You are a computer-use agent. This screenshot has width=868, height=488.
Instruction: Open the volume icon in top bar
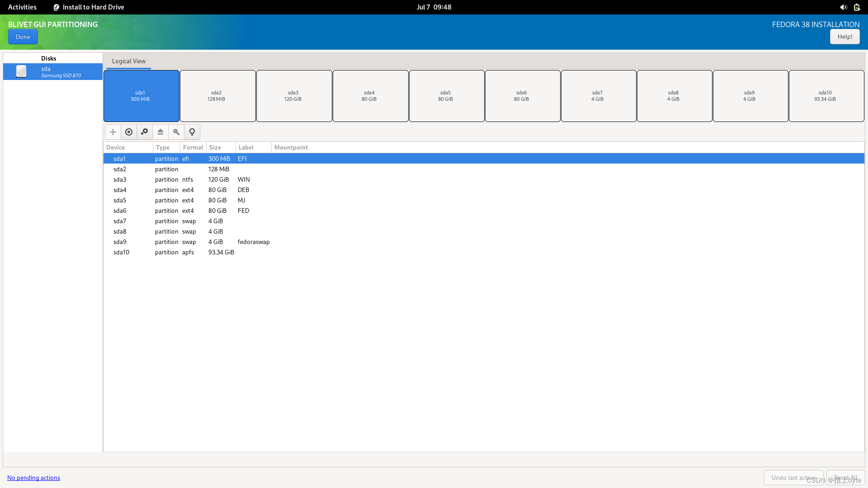(843, 7)
